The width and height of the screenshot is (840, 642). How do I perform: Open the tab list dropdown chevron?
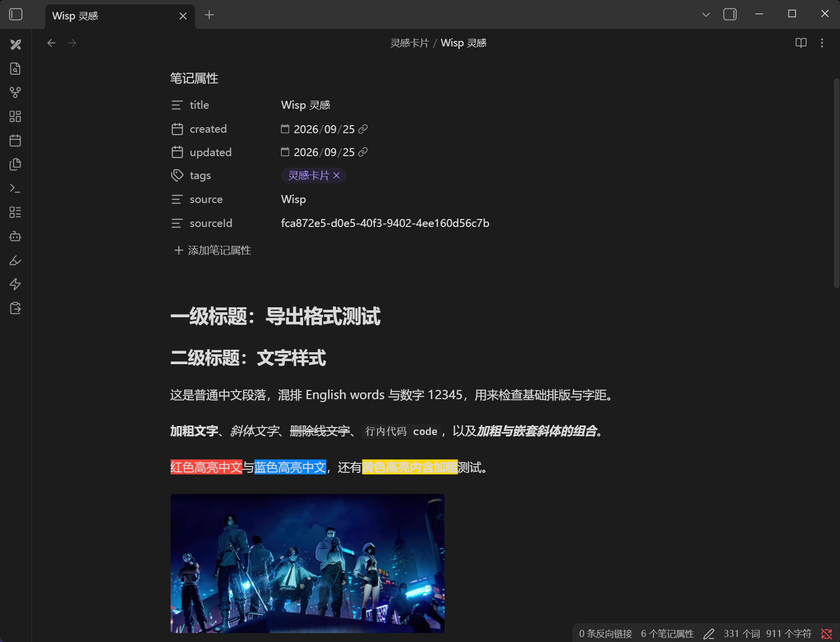point(706,15)
